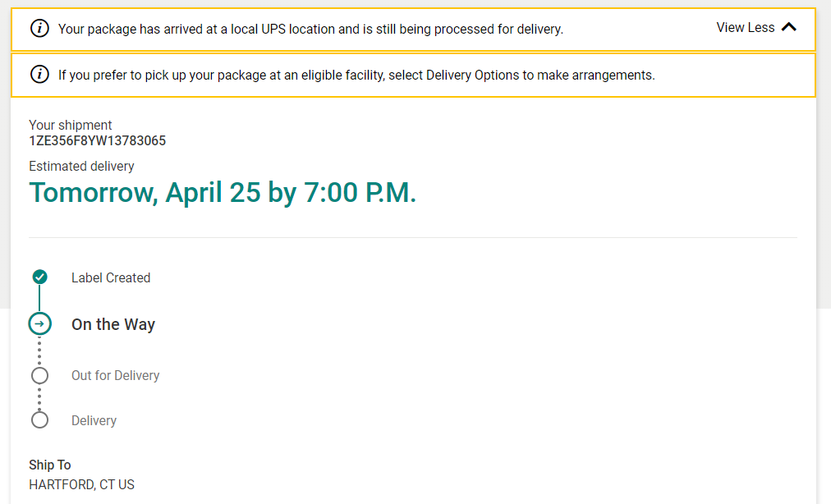Viewport: 831px width, 504px height.
Task: Click the green Label Created checkmark icon
Action: pos(39,277)
